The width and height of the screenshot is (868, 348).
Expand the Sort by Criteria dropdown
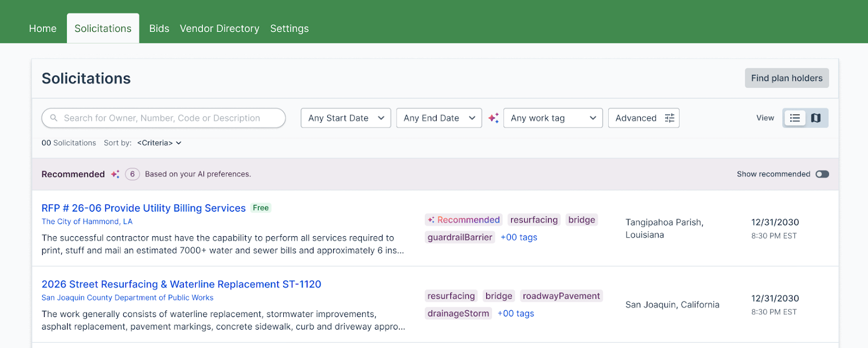159,143
